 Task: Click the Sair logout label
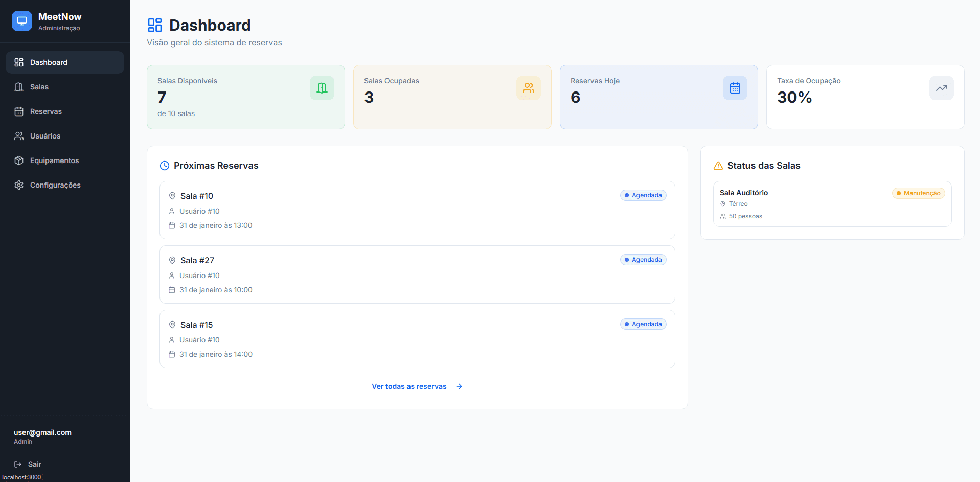(x=34, y=464)
